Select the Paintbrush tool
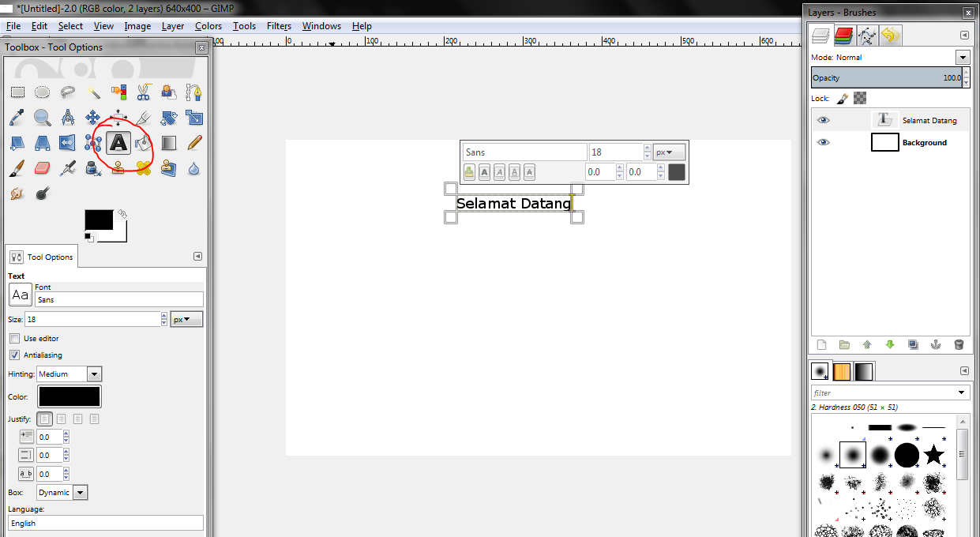 pos(17,167)
